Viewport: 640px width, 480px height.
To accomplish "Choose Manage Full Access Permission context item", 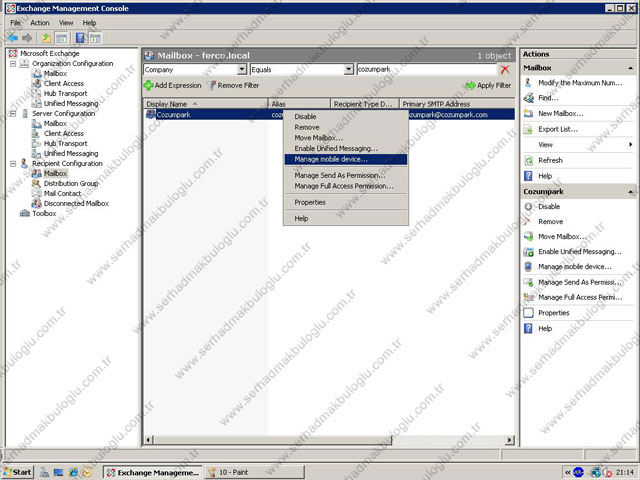I will (346, 186).
